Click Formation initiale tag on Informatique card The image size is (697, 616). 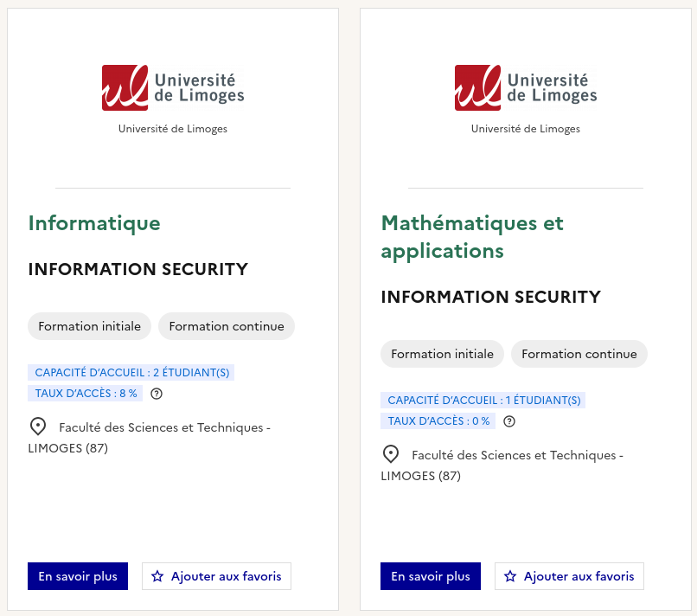(89, 326)
